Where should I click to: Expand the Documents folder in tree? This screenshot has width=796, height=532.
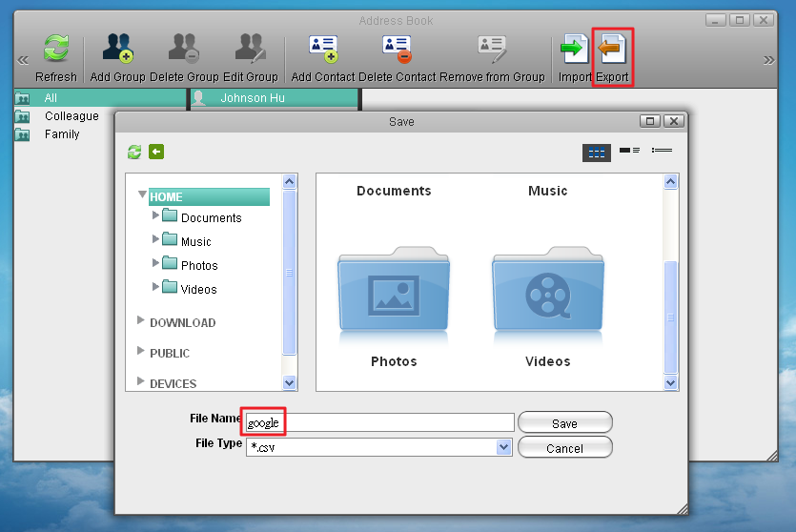tap(156, 216)
